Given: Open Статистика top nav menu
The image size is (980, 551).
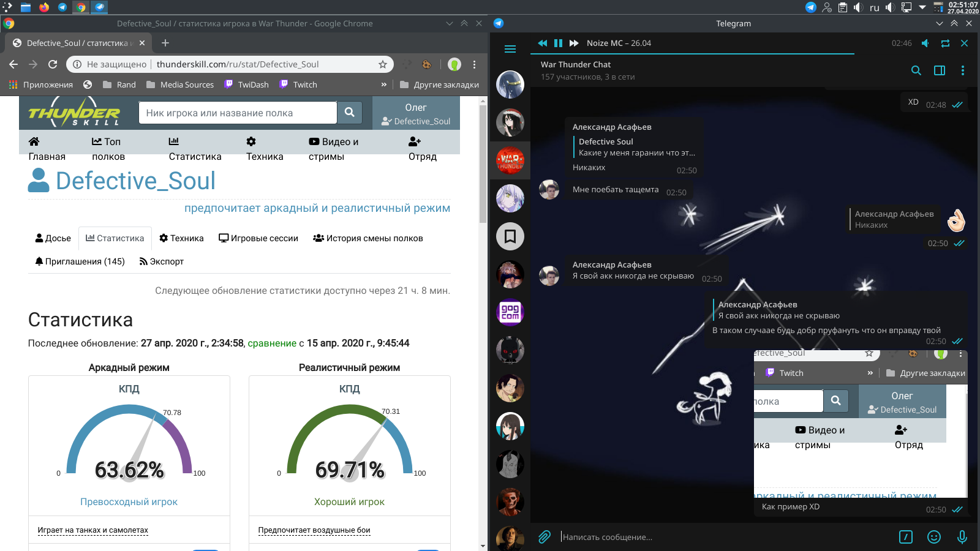Looking at the screenshot, I should (195, 149).
